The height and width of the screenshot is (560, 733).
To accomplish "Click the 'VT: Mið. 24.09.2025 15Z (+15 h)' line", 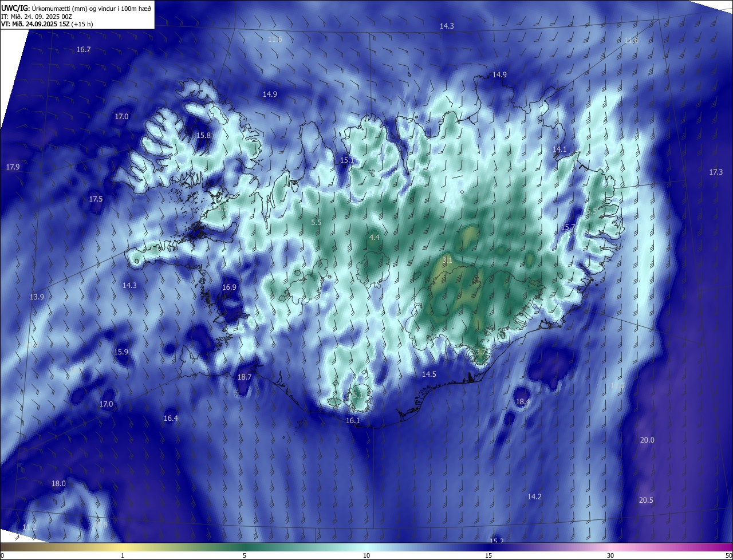I will (x=47, y=24).
